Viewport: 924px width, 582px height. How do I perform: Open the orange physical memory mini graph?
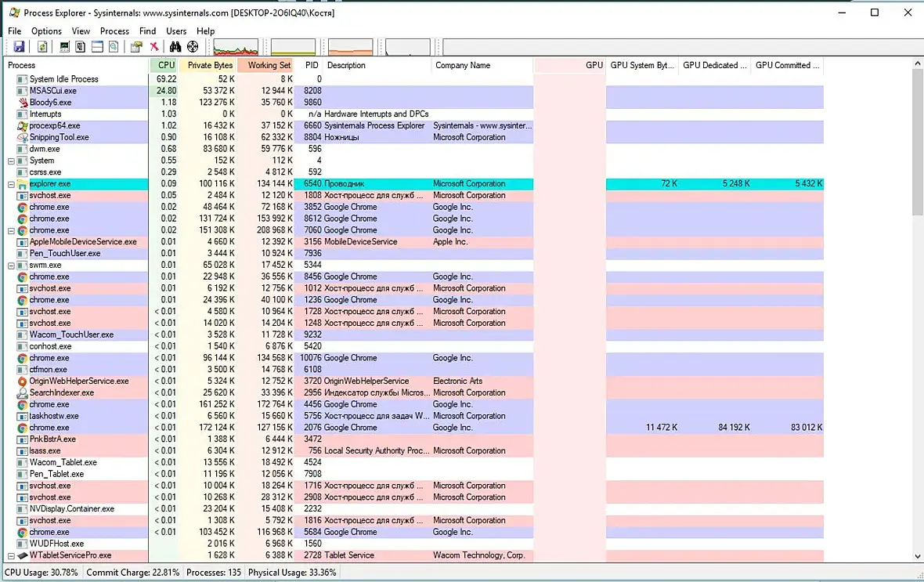(x=351, y=47)
